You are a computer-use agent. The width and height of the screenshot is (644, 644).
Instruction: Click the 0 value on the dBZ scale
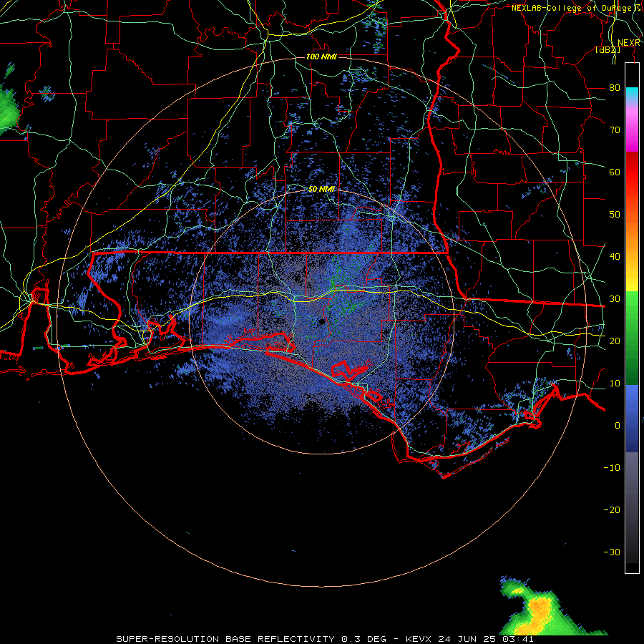(x=618, y=426)
